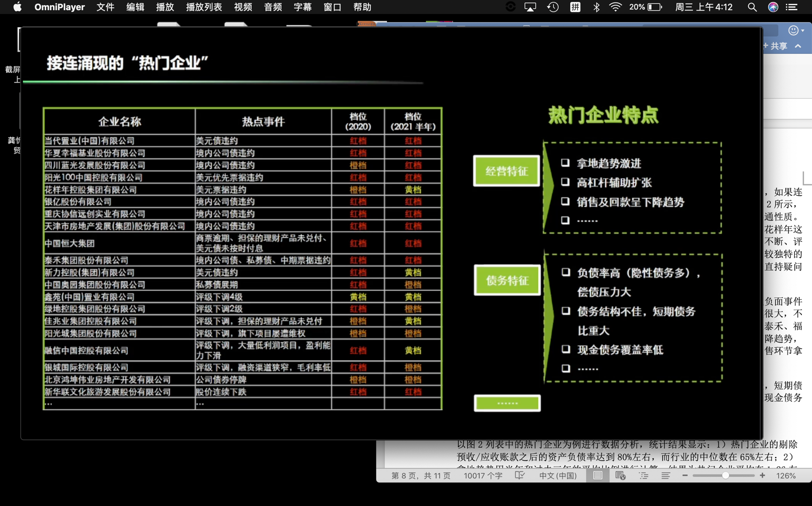
Task: Open the 播放列表 menu
Action: pyautogui.click(x=204, y=7)
